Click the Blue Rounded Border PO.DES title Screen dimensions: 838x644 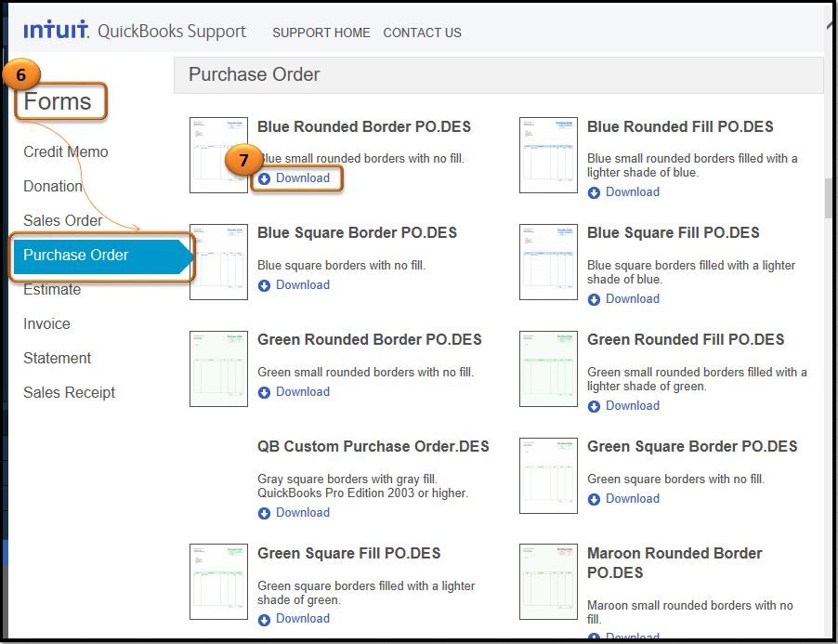364,126
